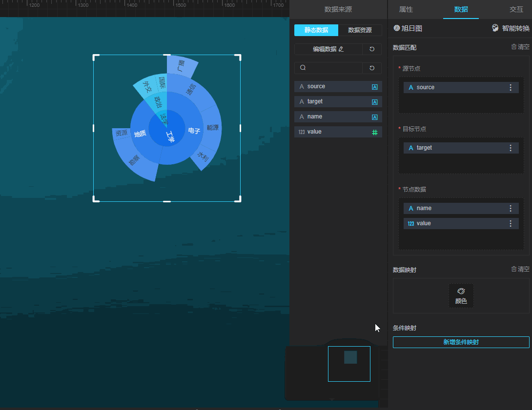Clear 数据匹配 with 清空

pos(520,47)
